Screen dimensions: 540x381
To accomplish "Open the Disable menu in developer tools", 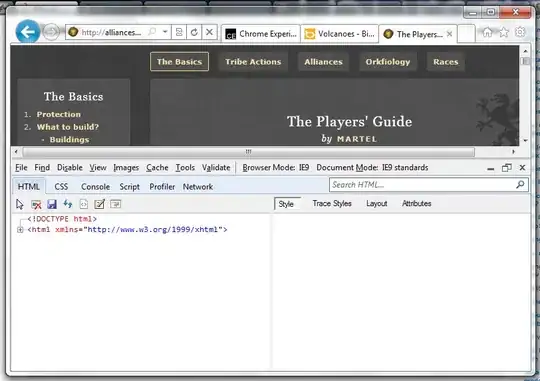I will [70, 167].
